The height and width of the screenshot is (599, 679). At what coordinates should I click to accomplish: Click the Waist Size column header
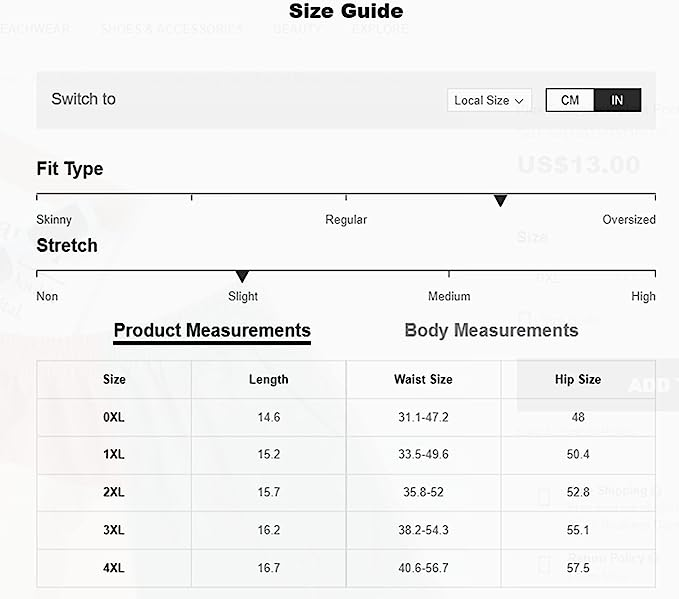pos(423,379)
